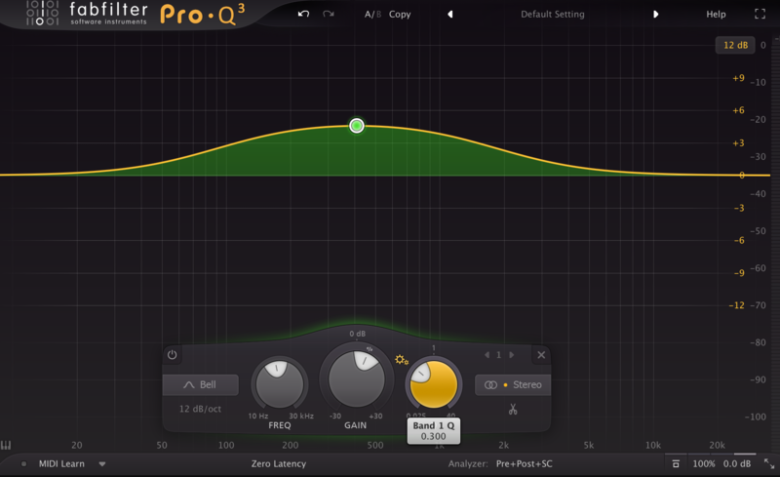Open Analyzer Pre+Post+SC settings
Screen dimensions: 780x477
tap(524, 464)
